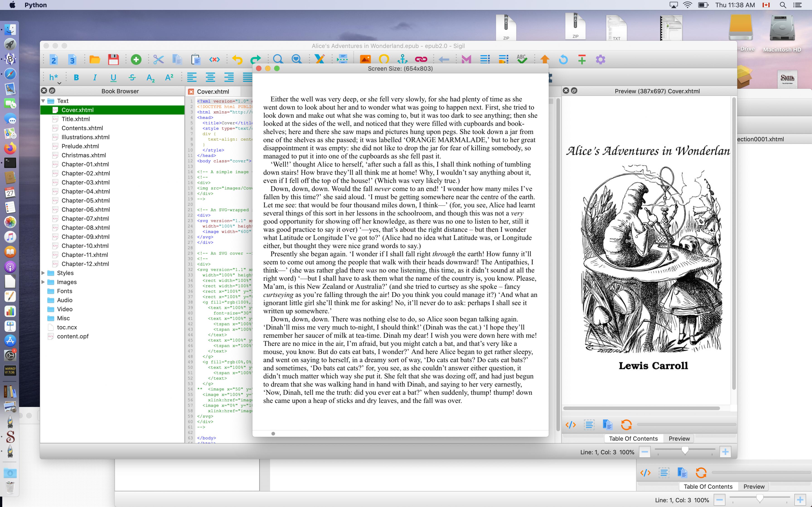Expand the Styles folder in Book Browser
Screen dimensions: 812x507
[43, 273]
